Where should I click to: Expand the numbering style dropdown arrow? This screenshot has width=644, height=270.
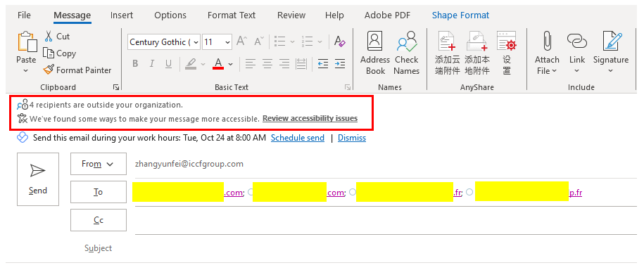320,41
